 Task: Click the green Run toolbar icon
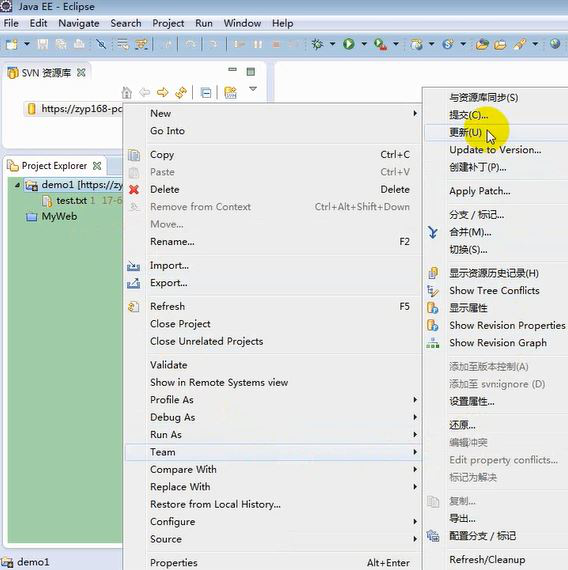(349, 44)
